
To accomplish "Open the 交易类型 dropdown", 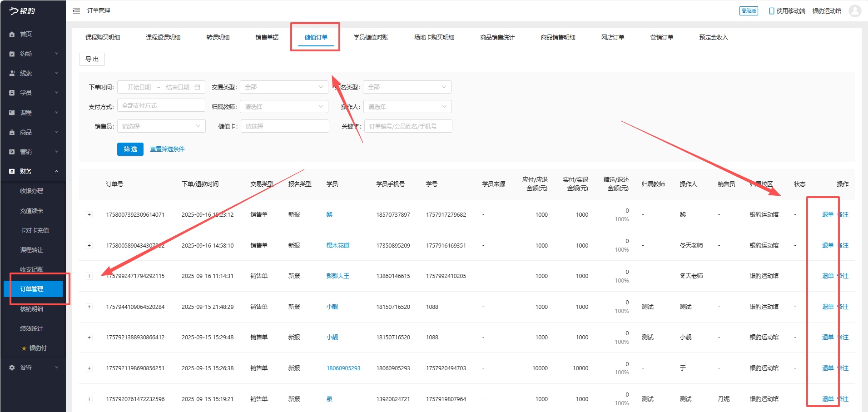I will 283,87.
